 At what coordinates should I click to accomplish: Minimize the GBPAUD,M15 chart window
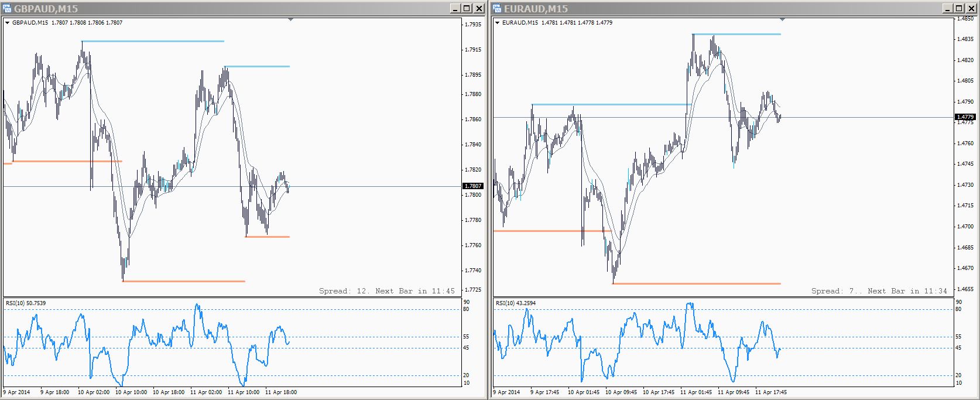[x=455, y=8]
